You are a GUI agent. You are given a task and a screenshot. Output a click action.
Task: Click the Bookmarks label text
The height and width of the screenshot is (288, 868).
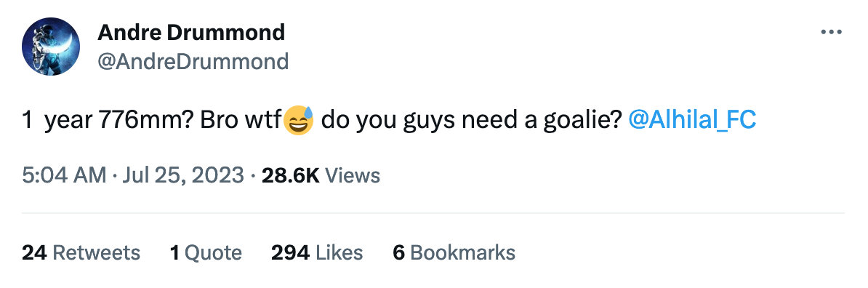[x=463, y=252]
